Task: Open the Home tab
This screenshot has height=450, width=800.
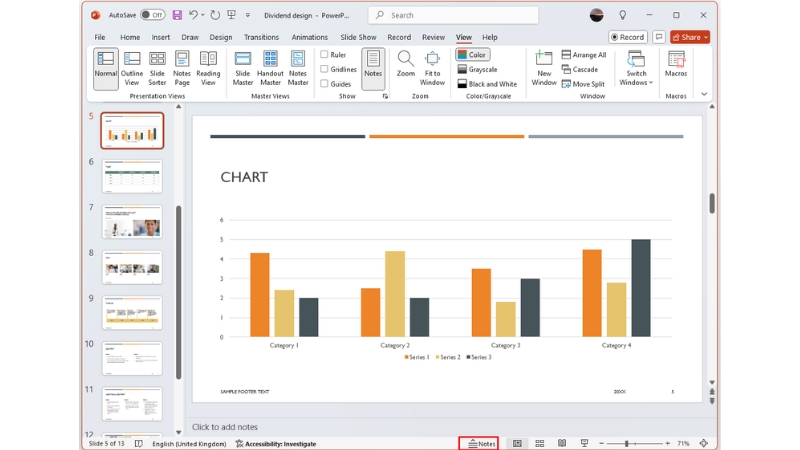Action: pyautogui.click(x=130, y=37)
